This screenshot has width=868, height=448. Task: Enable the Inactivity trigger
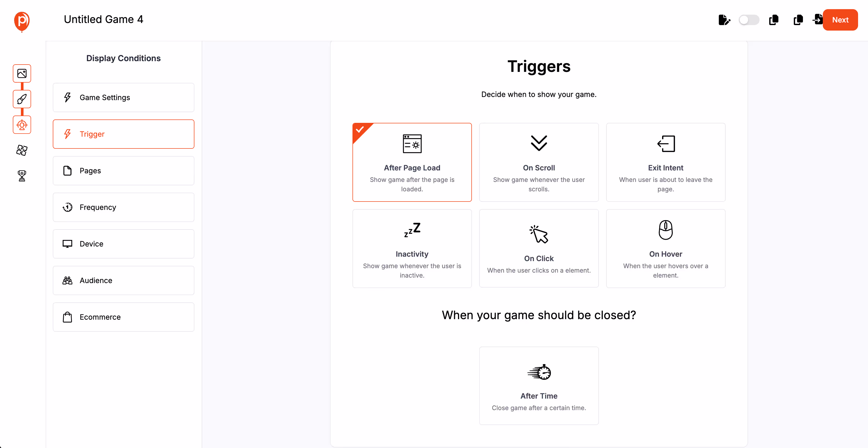(412, 249)
